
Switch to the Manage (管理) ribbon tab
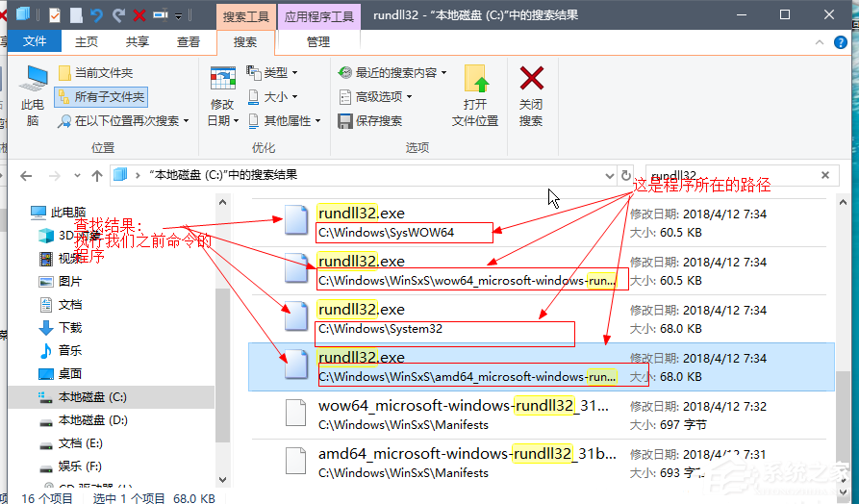[x=318, y=41]
